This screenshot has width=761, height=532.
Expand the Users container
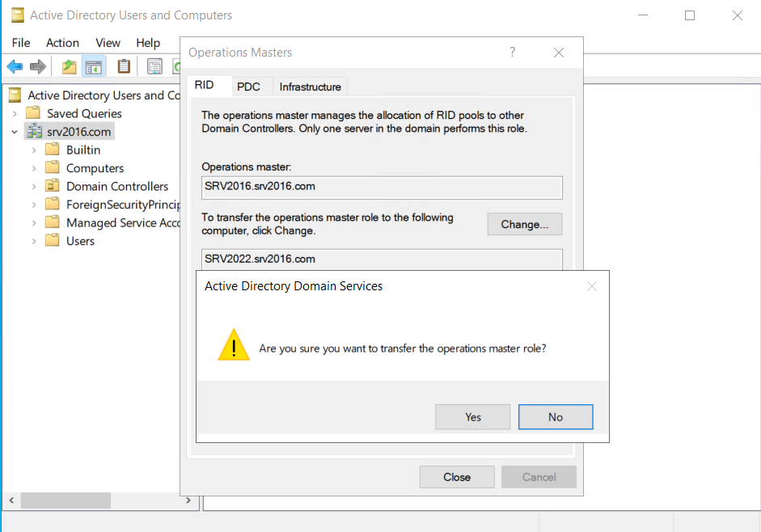coord(34,241)
